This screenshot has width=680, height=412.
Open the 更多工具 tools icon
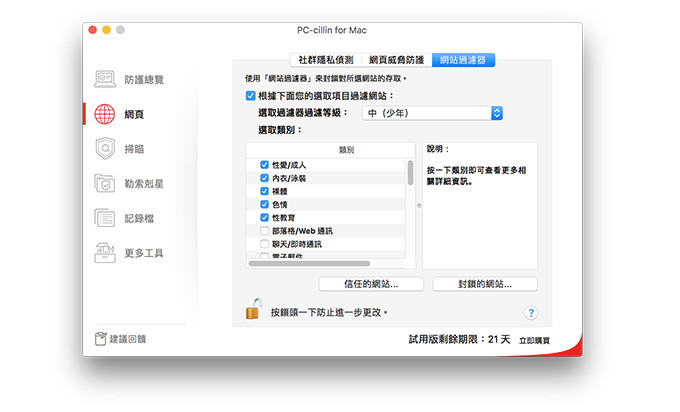click(106, 253)
